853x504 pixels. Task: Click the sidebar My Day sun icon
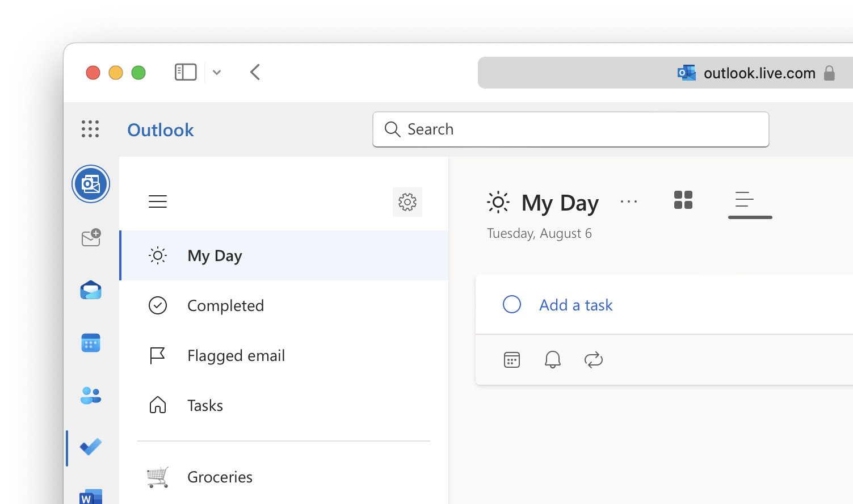tap(158, 255)
